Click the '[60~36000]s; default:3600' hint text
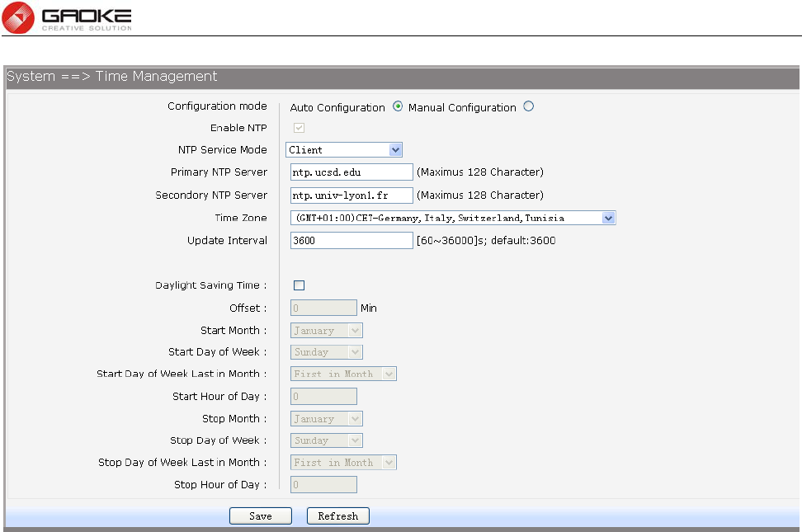Image resolution: width=802 pixels, height=532 pixels. [486, 240]
